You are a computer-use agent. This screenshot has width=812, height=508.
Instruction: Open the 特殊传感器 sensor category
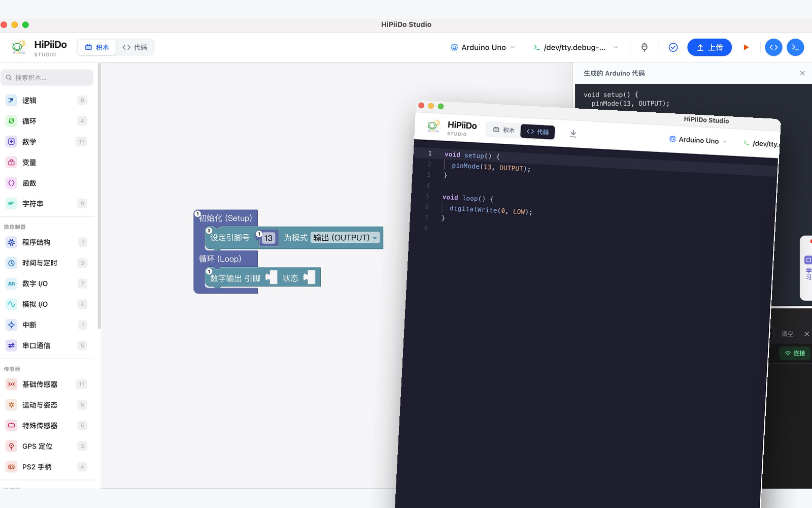coord(47,425)
